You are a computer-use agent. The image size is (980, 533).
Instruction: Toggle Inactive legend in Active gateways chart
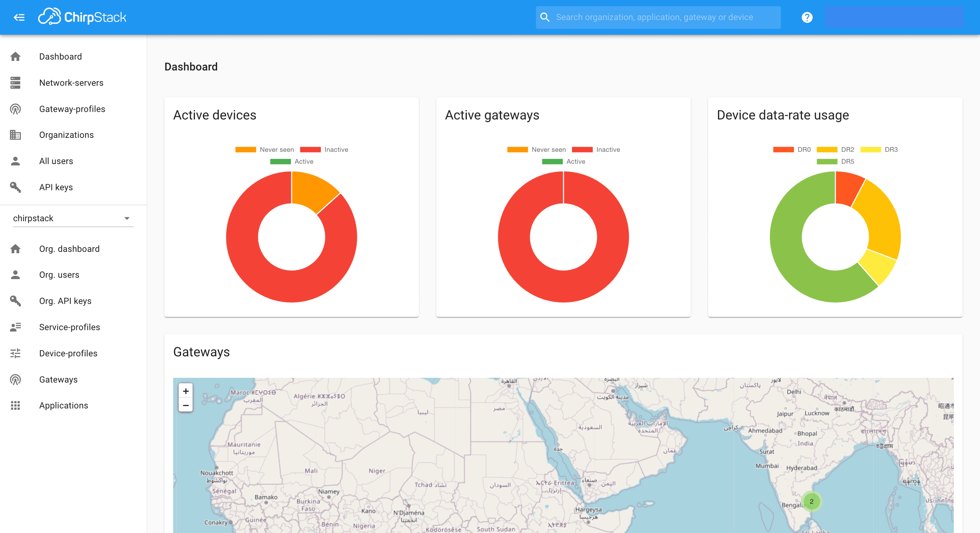(x=596, y=149)
